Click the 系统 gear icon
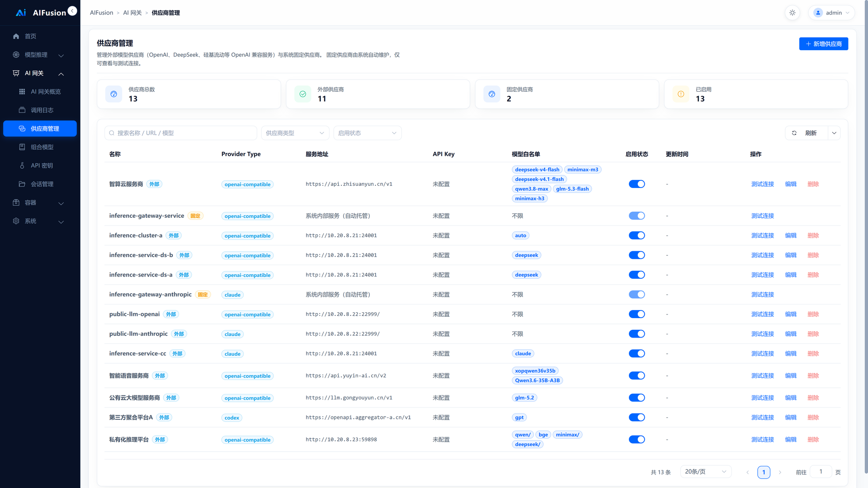 [16, 221]
